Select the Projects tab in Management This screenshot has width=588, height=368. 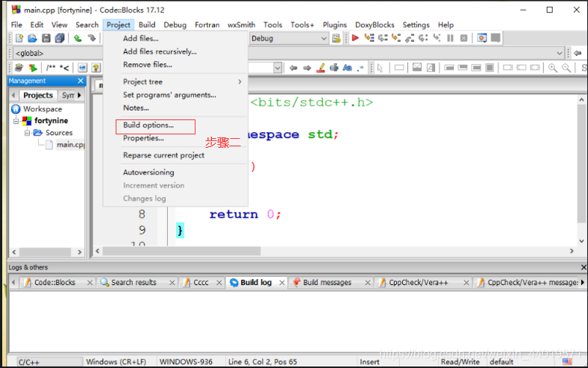[x=38, y=96]
